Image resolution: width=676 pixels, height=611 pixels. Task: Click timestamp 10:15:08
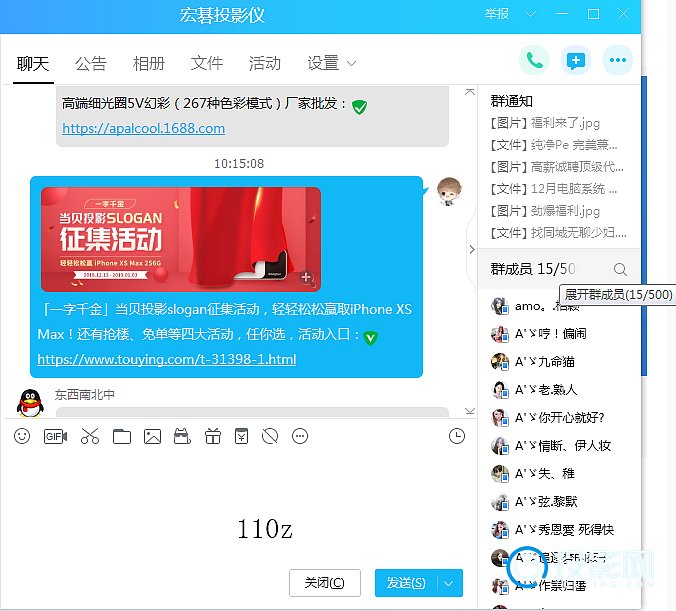click(x=239, y=164)
